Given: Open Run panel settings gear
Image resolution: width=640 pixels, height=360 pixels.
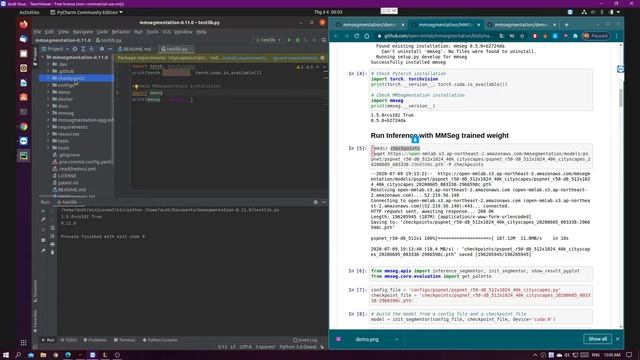Looking at the screenshot, I should point(316,202).
